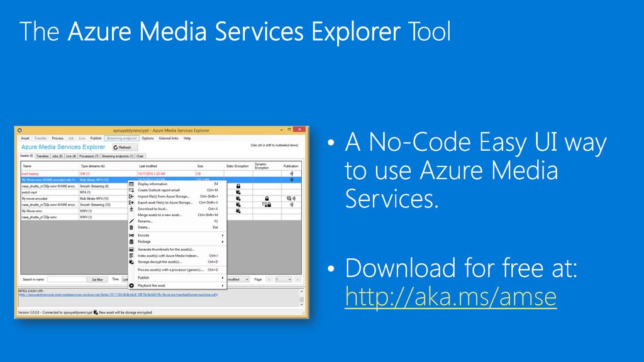Open the Asset menu
644x362 pixels.
coord(25,138)
